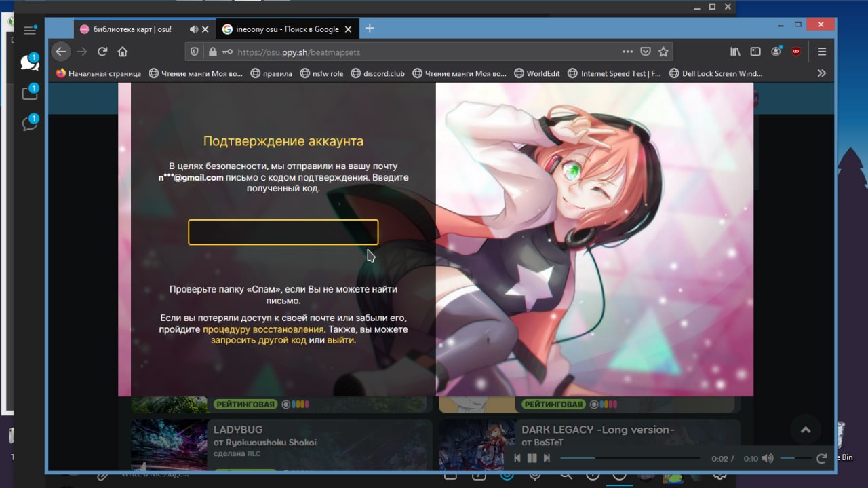Close the библиотека карт osu! tab
Screen dimensions: 868x488
pos(205,29)
